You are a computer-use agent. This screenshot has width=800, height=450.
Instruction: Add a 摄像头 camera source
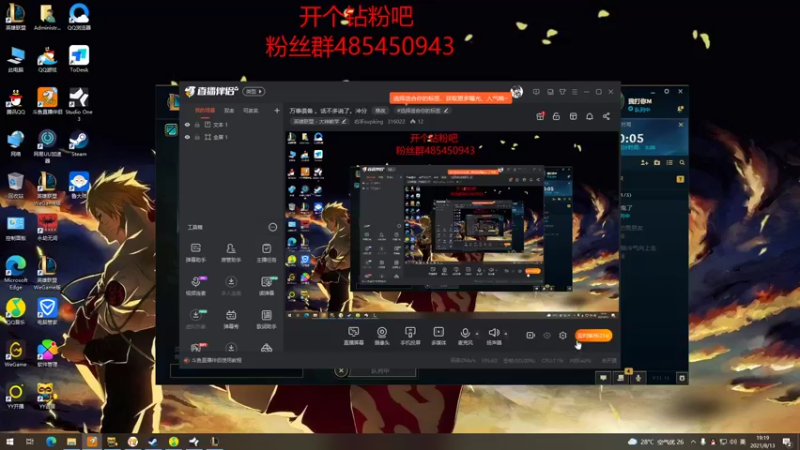pos(382,336)
